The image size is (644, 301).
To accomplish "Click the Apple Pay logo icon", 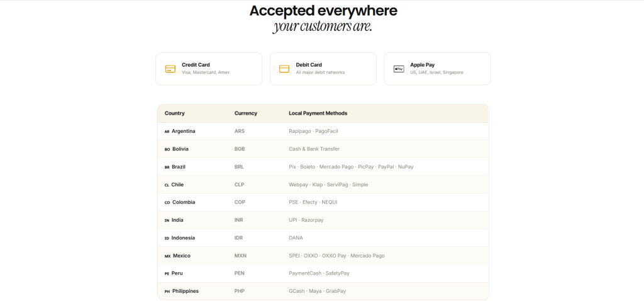I will click(399, 69).
